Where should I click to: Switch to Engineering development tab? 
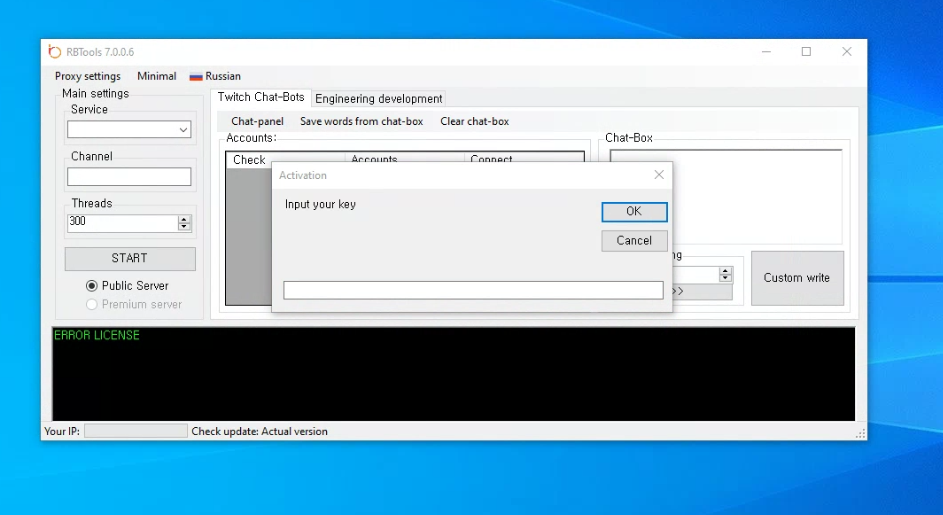[x=378, y=98]
